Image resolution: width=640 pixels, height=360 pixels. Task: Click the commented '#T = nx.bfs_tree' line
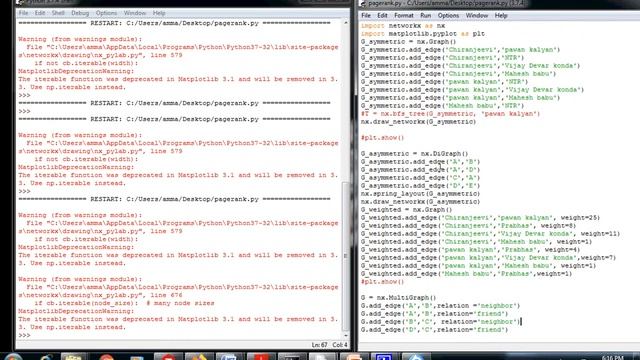(x=450, y=114)
